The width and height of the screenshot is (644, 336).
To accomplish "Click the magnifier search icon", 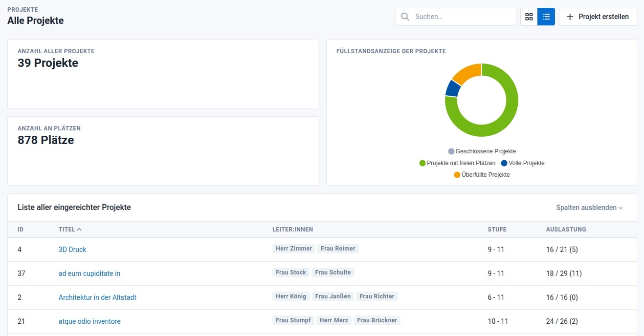I will click(405, 17).
